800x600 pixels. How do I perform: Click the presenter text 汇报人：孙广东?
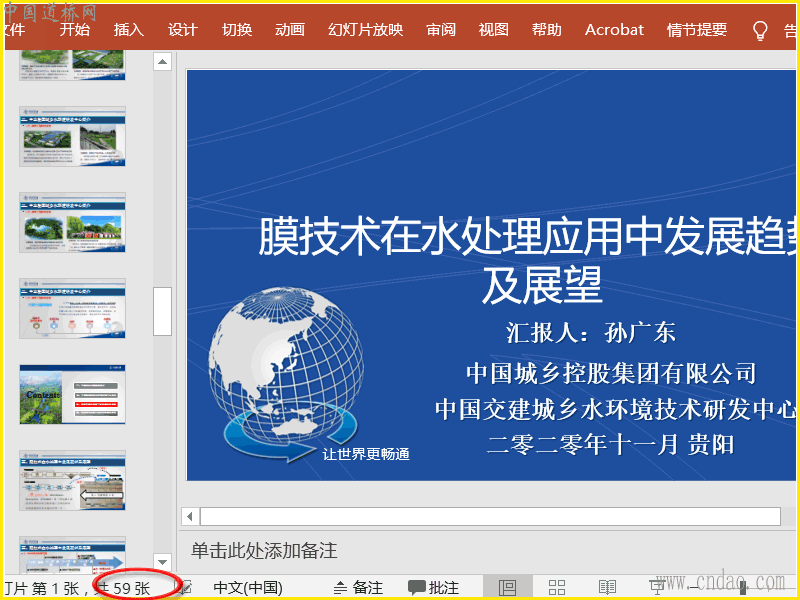(591, 333)
